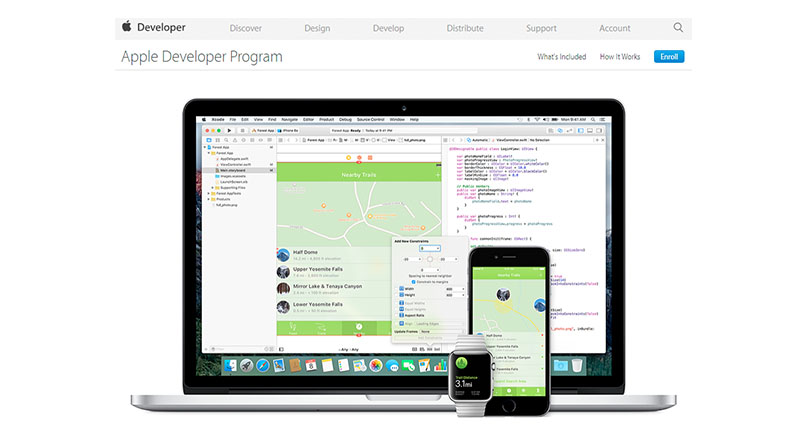Open the Apple menu in pictured macOS
800x445 pixels.
click(204, 119)
